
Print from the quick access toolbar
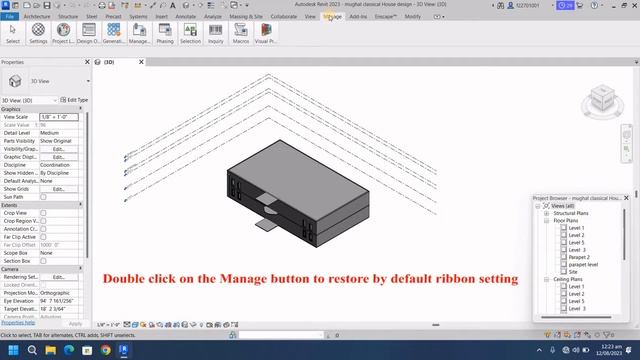coord(102,5)
